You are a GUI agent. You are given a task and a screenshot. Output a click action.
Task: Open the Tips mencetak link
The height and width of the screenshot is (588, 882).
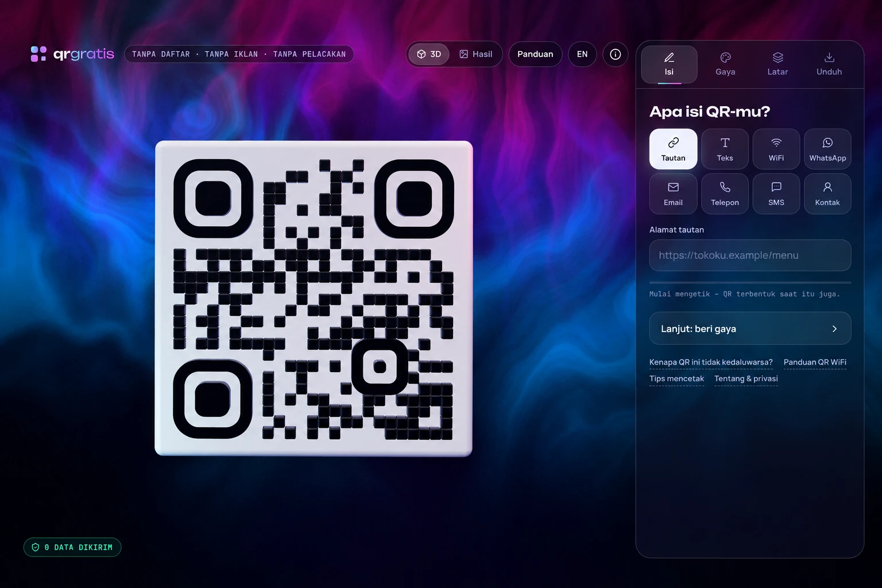pyautogui.click(x=676, y=379)
